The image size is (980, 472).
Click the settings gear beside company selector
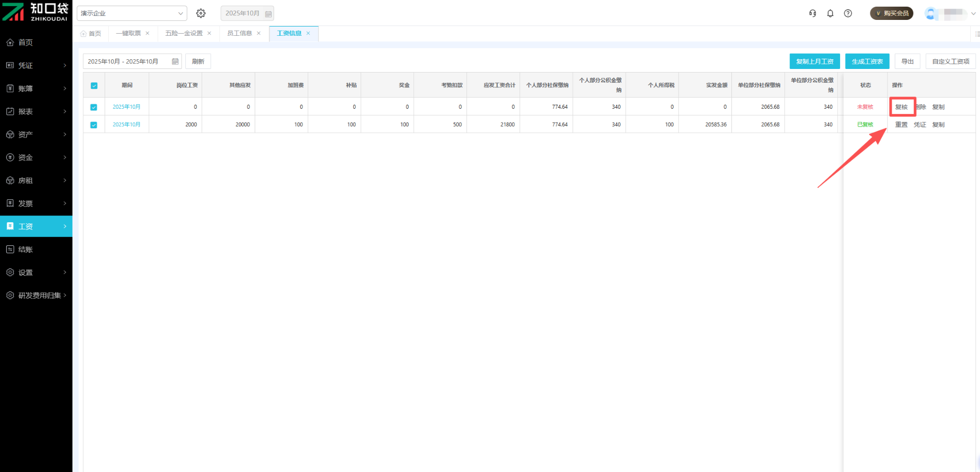tap(201, 13)
